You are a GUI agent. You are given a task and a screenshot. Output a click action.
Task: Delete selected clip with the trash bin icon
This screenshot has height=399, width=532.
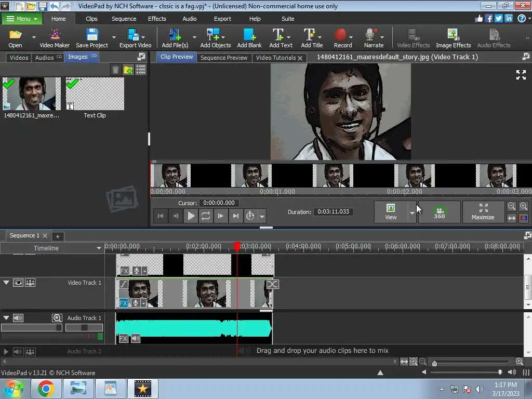point(115,70)
